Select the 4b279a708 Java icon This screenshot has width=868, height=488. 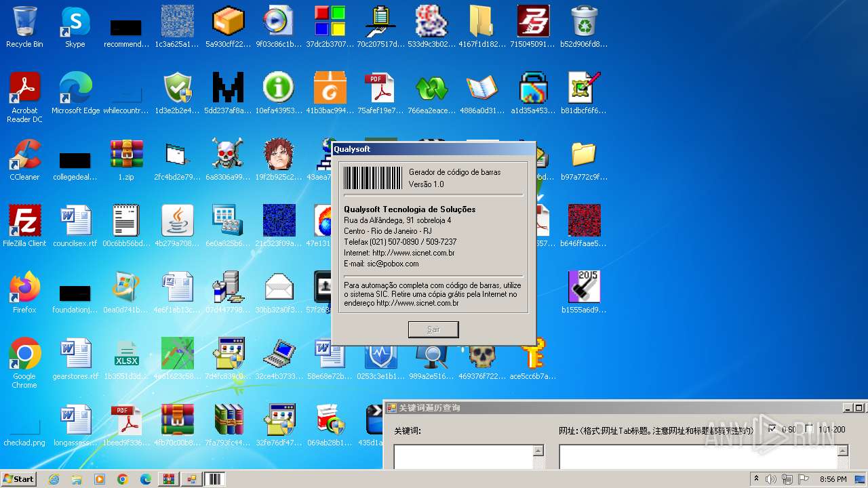coord(177,226)
